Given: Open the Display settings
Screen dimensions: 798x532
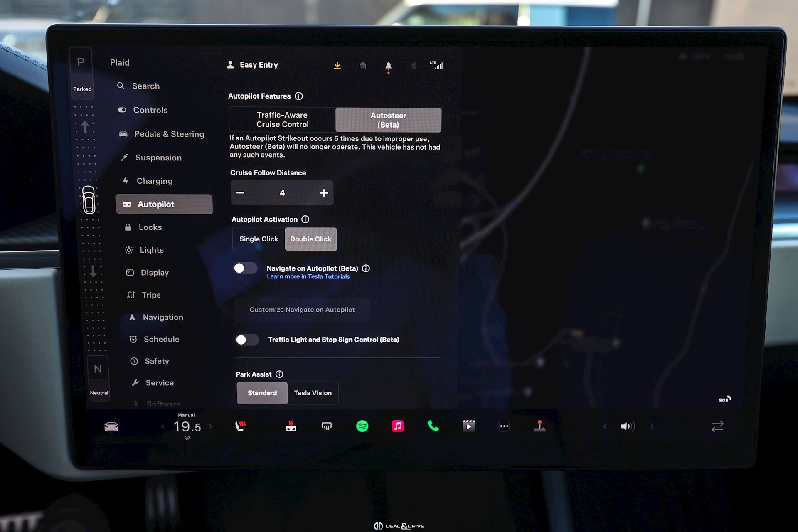Looking at the screenshot, I should [148, 273].
